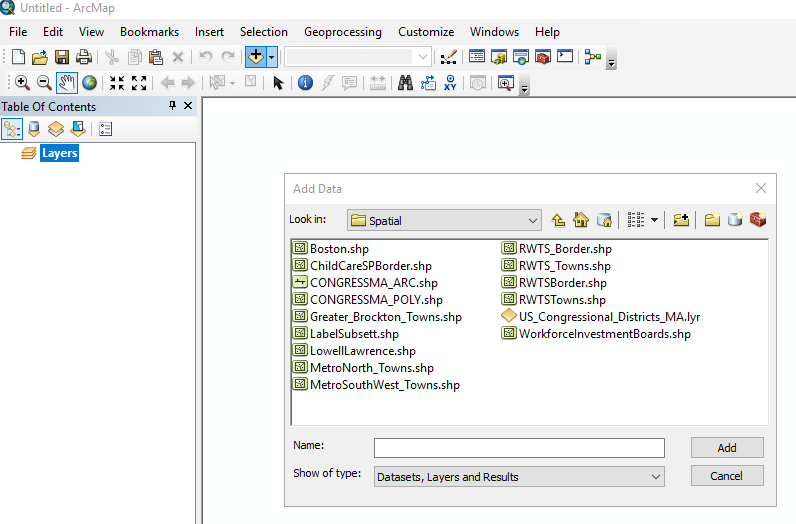Open the File menu
Screen dimensions: 796x524
click(18, 31)
